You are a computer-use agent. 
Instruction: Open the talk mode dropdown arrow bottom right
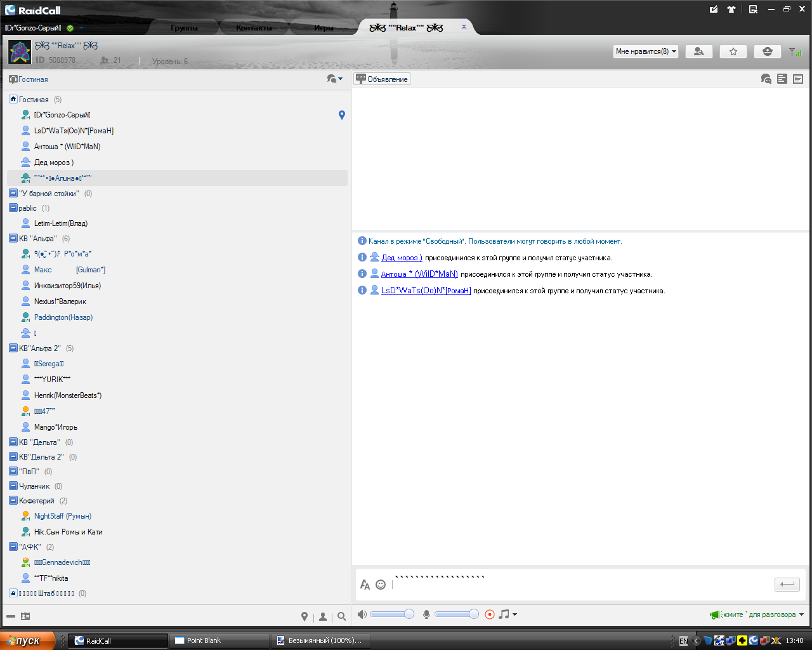click(x=801, y=614)
